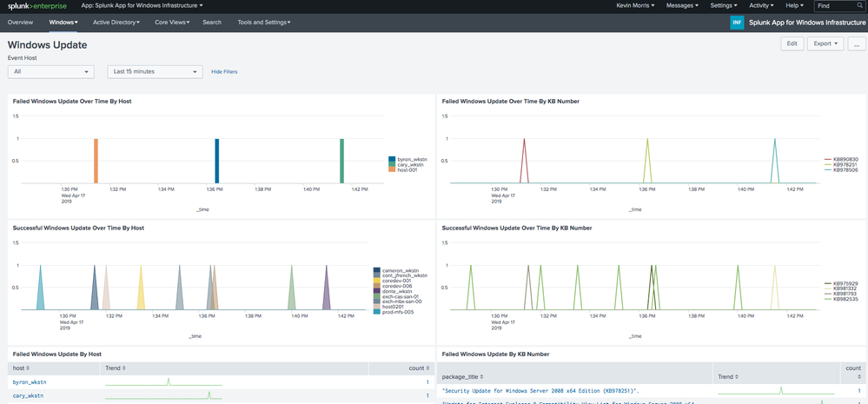Image resolution: width=868 pixels, height=404 pixels.
Task: Go to the Search tab
Action: [x=212, y=23]
